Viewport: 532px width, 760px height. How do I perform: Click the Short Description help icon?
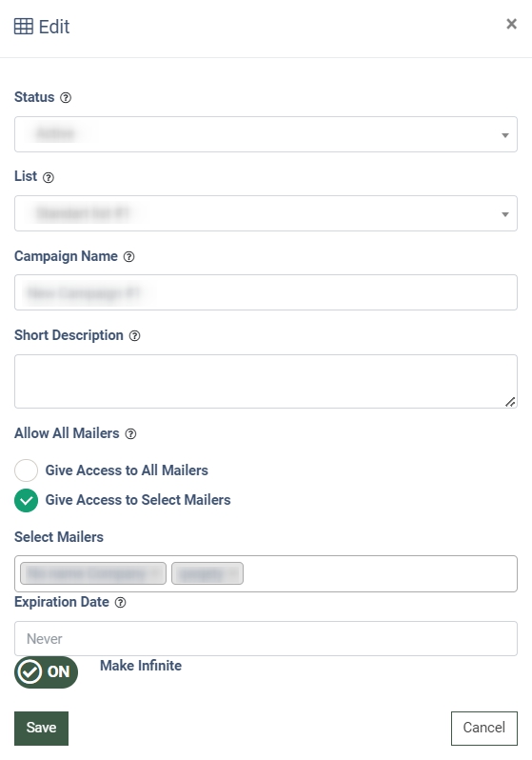pos(135,336)
